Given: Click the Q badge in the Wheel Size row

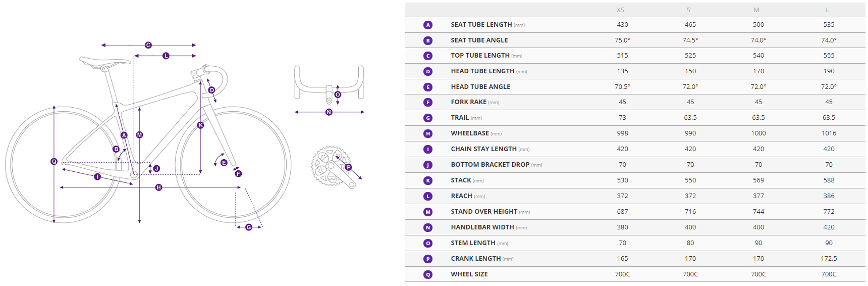Looking at the screenshot, I should (428, 274).
